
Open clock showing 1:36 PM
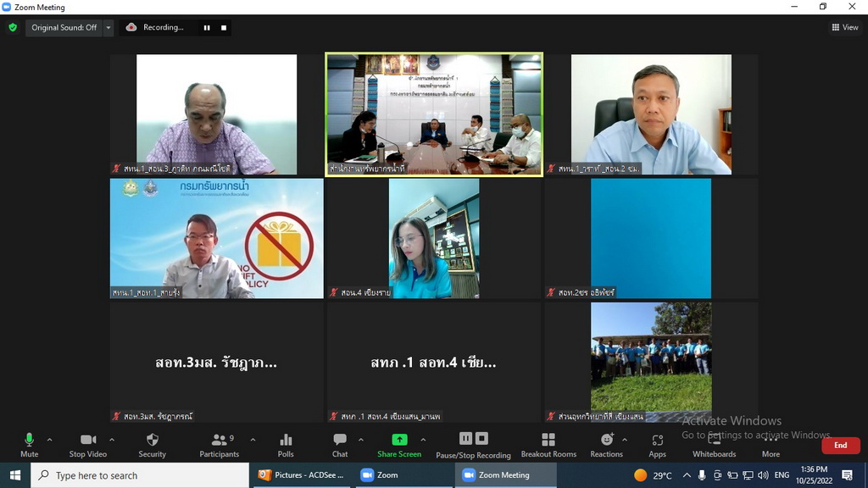tap(814, 475)
